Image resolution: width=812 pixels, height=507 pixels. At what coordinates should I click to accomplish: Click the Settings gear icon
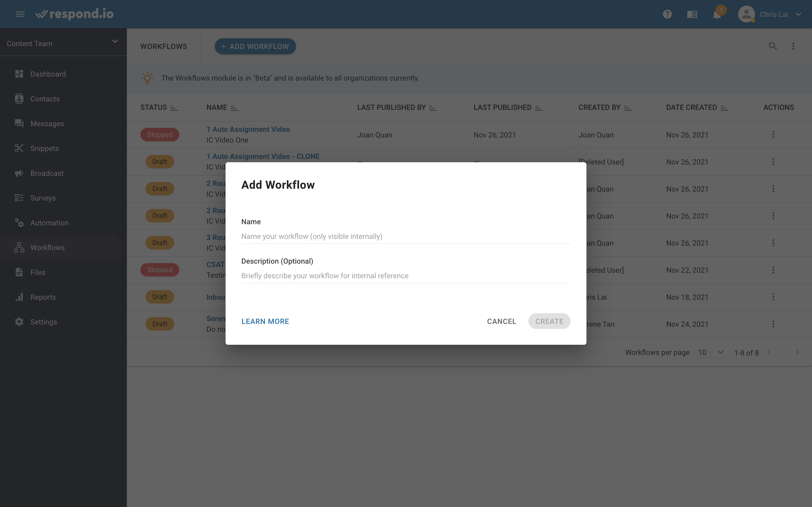tap(19, 322)
